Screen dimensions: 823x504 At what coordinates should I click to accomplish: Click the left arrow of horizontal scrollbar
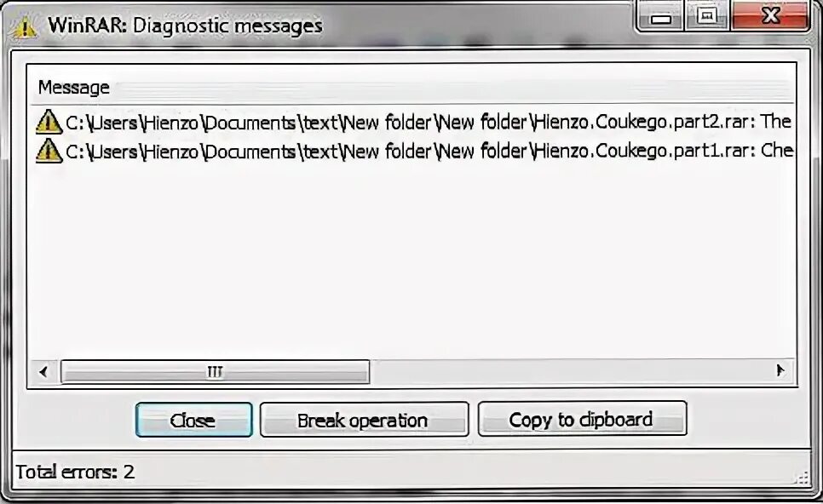[x=43, y=372]
